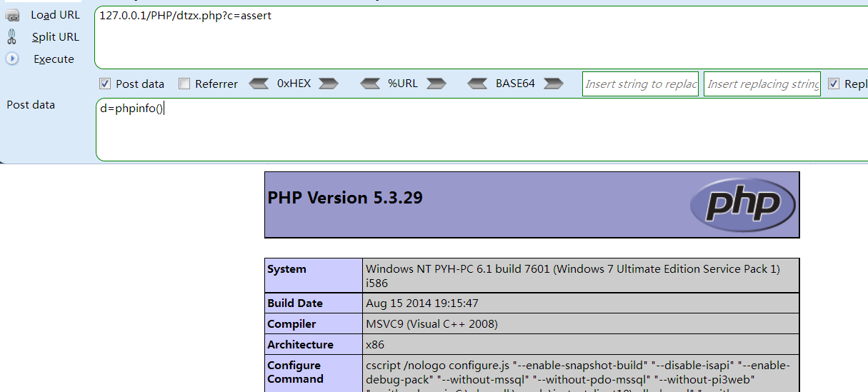Click the 'MSVC9 (Visual C++ 2008)' value
868x392 pixels.
[x=431, y=324]
